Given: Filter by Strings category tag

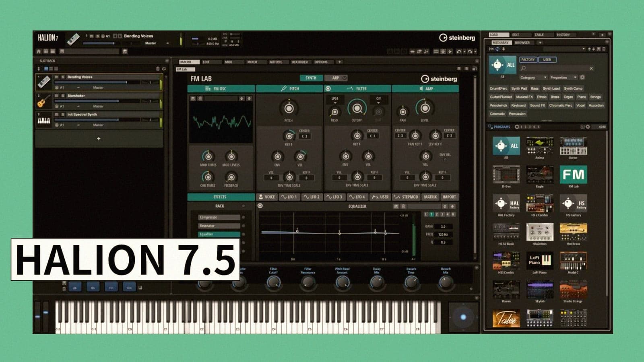Looking at the screenshot, I should point(596,97).
